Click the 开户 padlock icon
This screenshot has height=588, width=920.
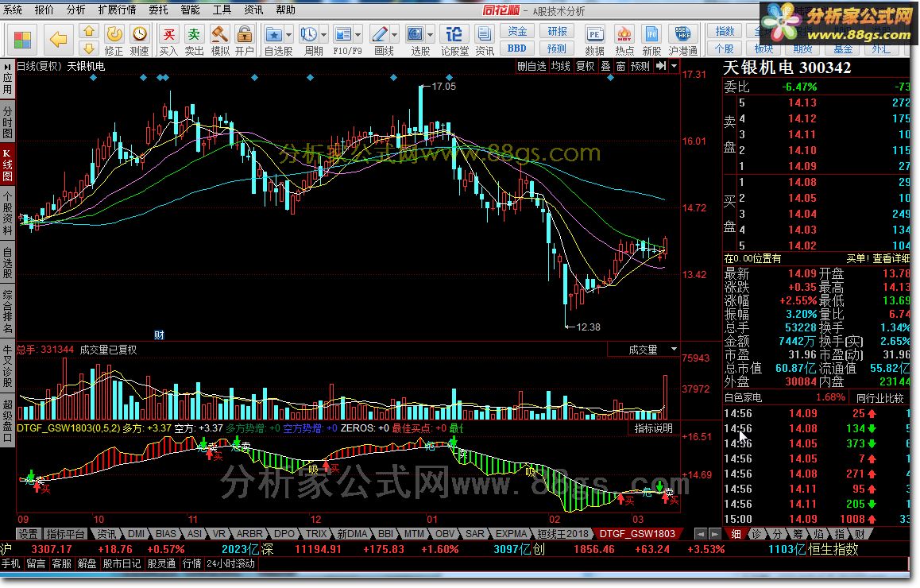[x=244, y=34]
